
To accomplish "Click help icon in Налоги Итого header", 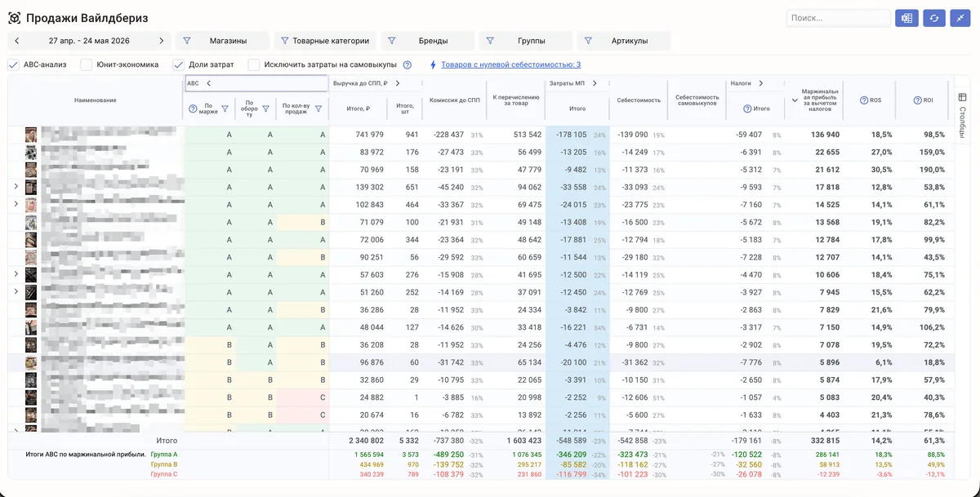I will coord(747,109).
